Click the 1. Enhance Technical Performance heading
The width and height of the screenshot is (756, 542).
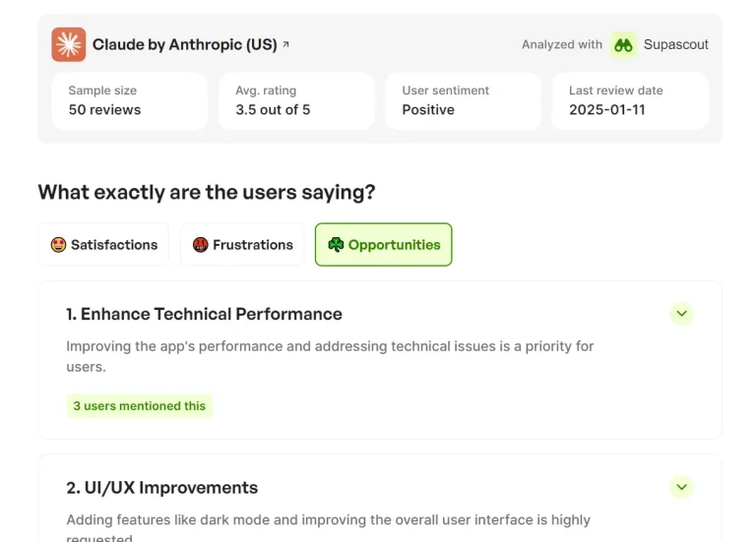(204, 314)
